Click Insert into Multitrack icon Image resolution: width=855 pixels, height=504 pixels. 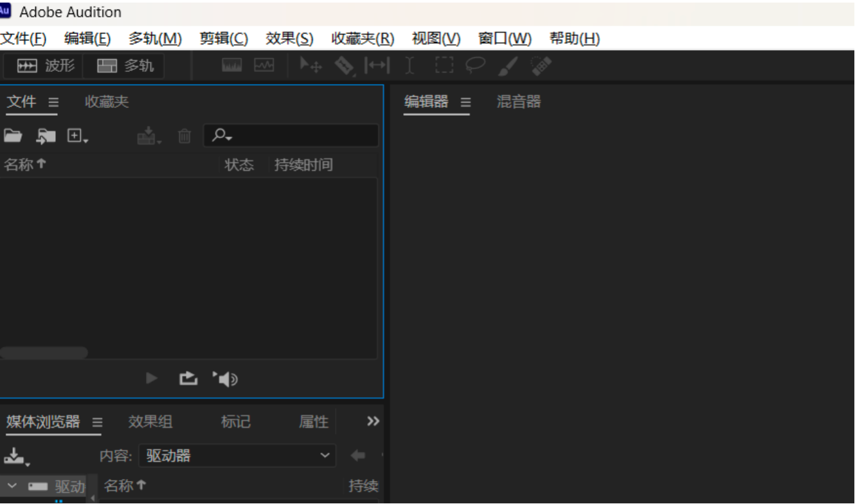(149, 136)
